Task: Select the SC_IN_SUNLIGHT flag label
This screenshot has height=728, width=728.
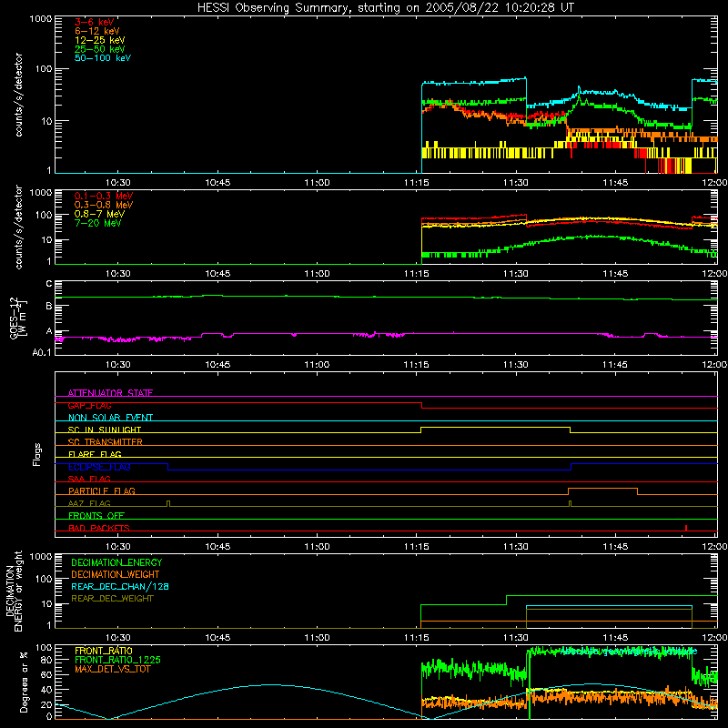Action: pyautogui.click(x=105, y=430)
